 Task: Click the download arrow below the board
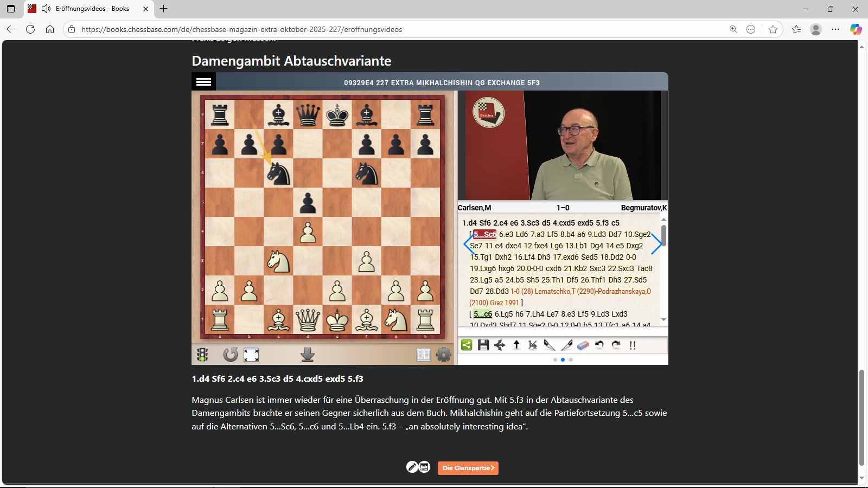pos(308,355)
